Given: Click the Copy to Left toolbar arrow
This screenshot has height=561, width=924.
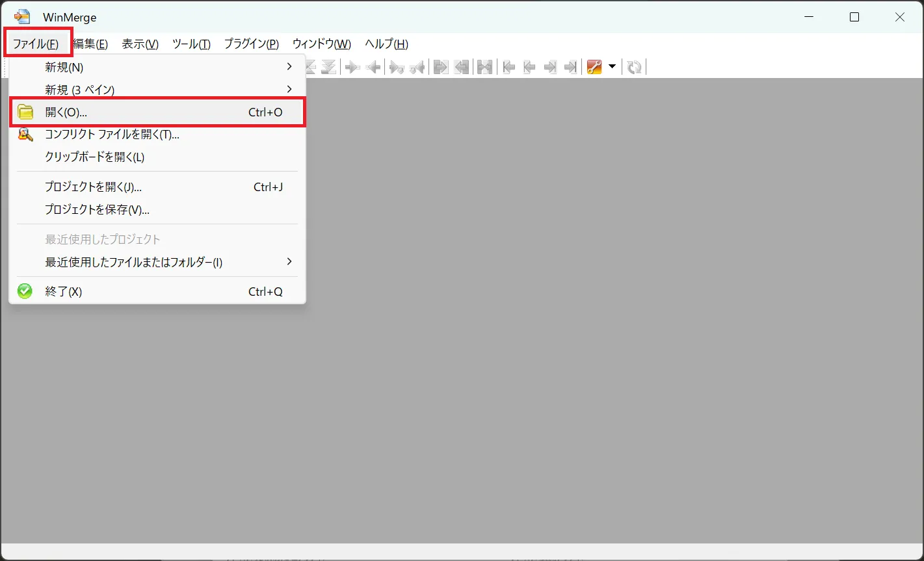Looking at the screenshot, I should (373, 67).
